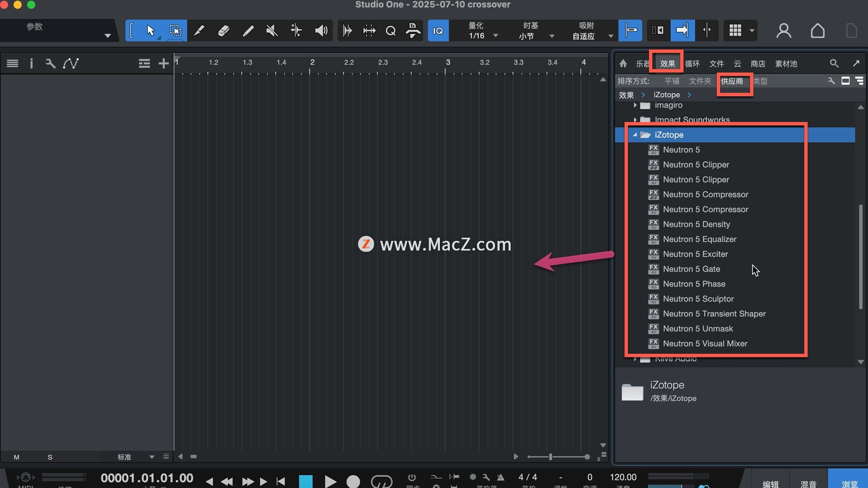Open the 商店 (Shop) tab
This screenshot has height=488, width=868.
click(758, 64)
